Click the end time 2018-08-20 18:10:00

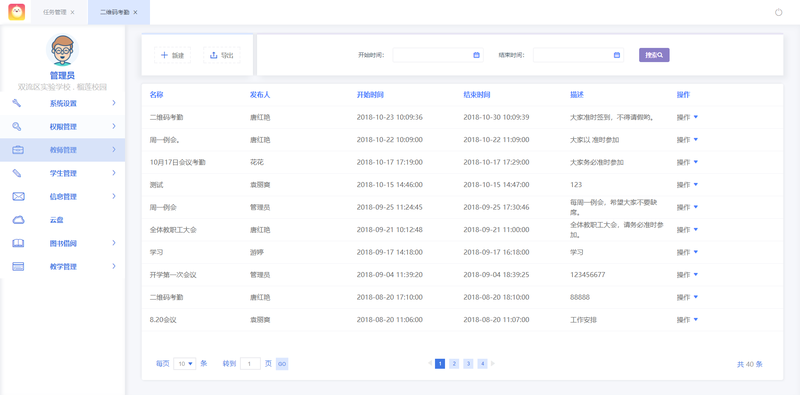coord(496,297)
